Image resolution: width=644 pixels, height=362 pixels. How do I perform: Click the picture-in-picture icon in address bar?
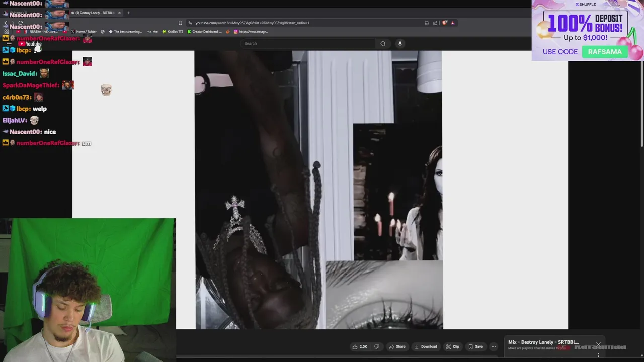[427, 23]
